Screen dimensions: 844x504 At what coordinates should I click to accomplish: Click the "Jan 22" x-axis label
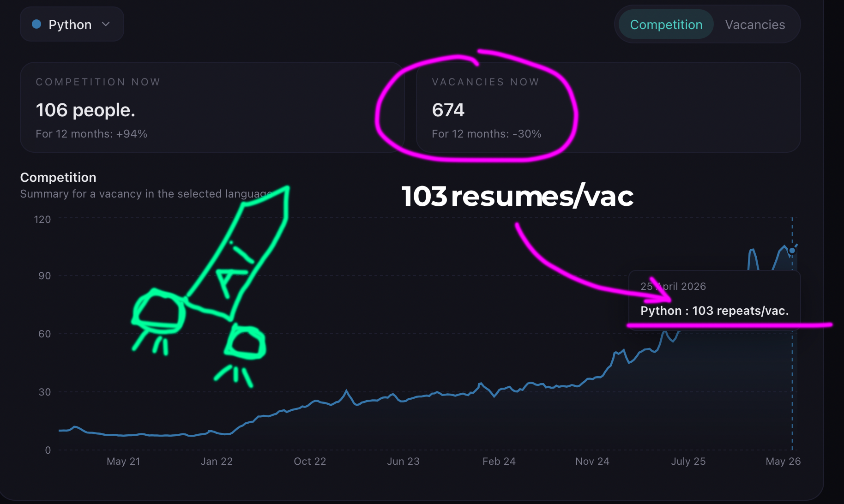(217, 461)
